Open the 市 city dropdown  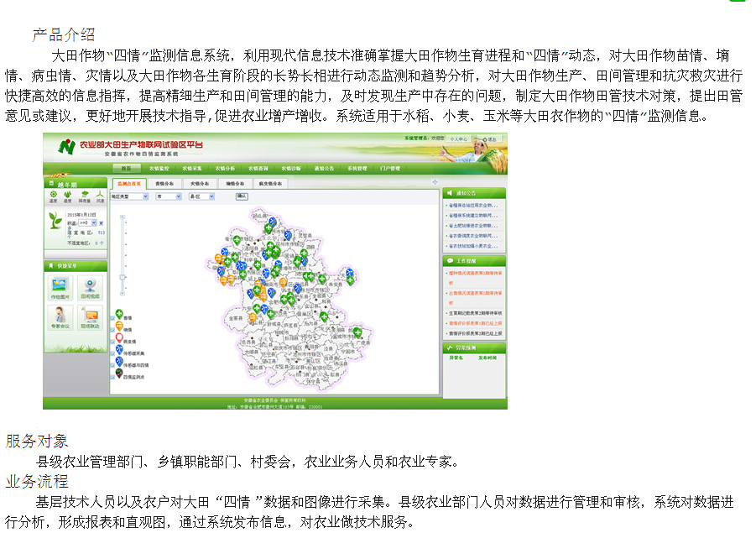click(x=168, y=196)
